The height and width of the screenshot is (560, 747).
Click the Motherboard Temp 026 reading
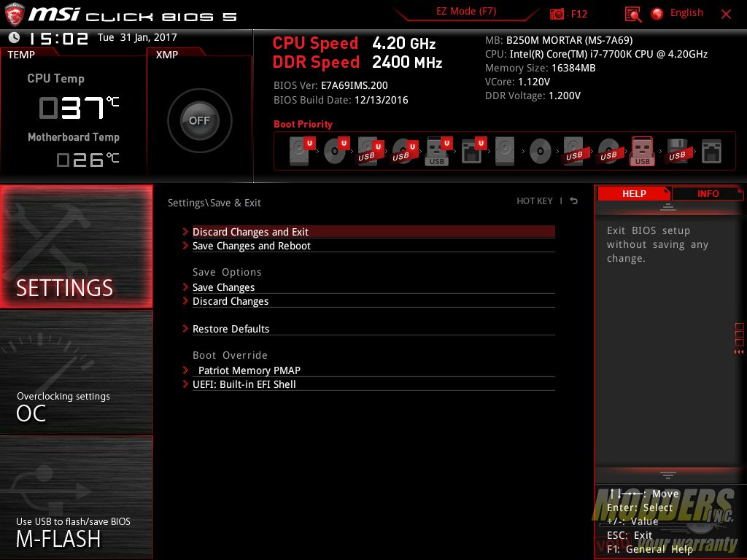coord(88,160)
